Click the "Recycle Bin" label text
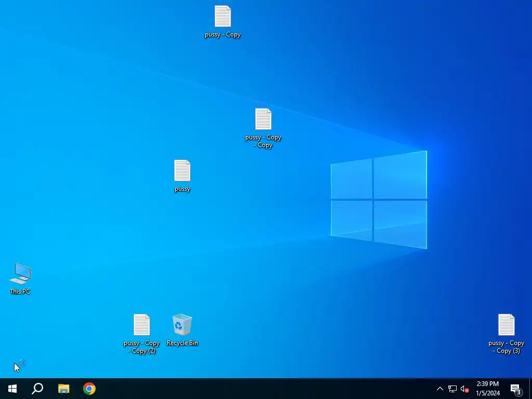Image resolution: width=532 pixels, height=399 pixels. click(182, 343)
